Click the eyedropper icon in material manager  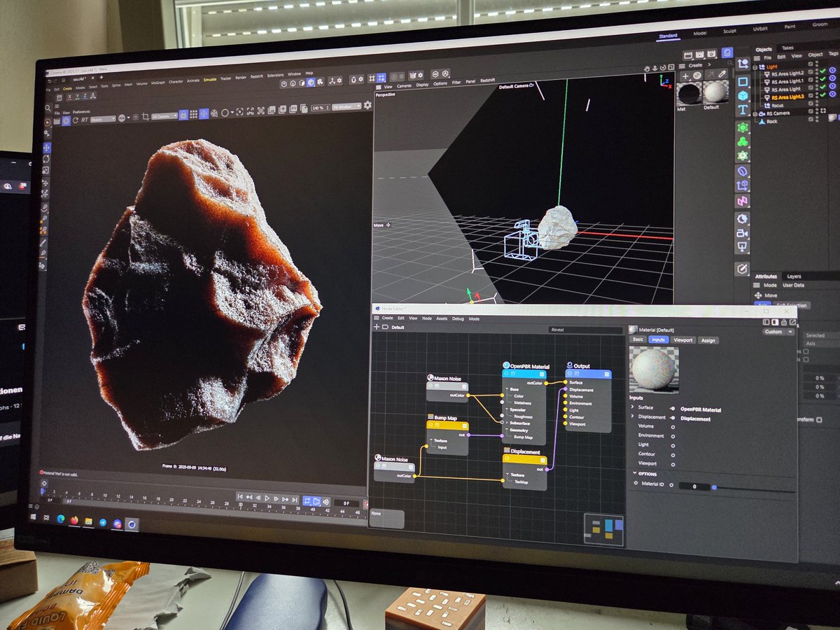[722, 74]
